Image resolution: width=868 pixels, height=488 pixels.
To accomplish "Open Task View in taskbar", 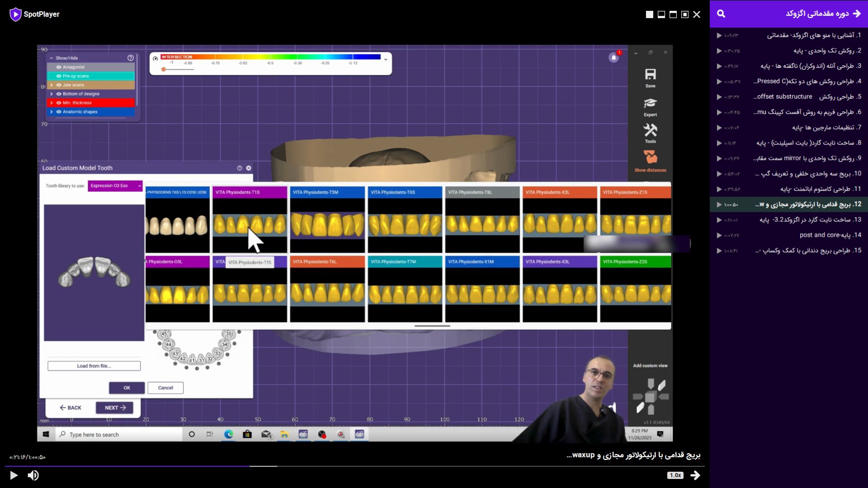I will pos(210,434).
